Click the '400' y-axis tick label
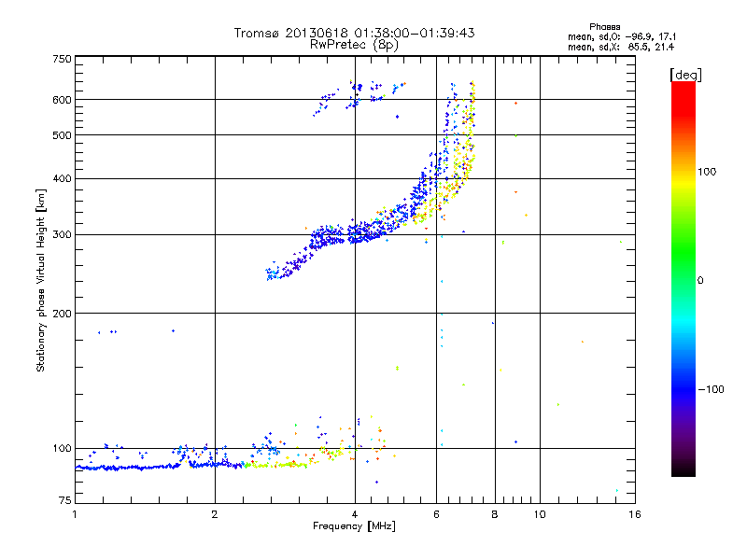This screenshot has height=560, width=747. pos(63,178)
